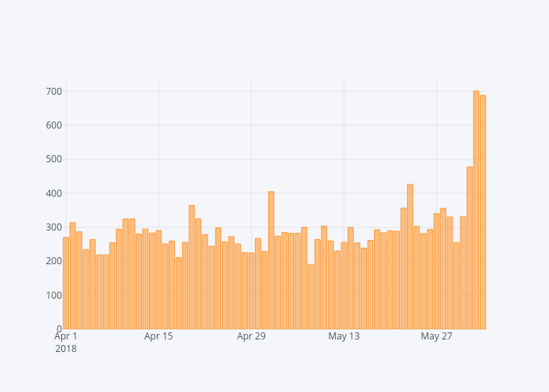Click the tallest bar reaching above 700

point(476,210)
